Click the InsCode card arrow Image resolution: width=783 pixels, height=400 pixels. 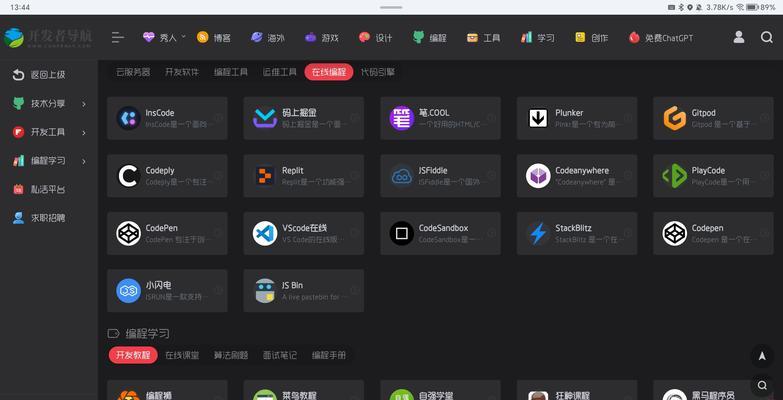[x=218, y=118]
